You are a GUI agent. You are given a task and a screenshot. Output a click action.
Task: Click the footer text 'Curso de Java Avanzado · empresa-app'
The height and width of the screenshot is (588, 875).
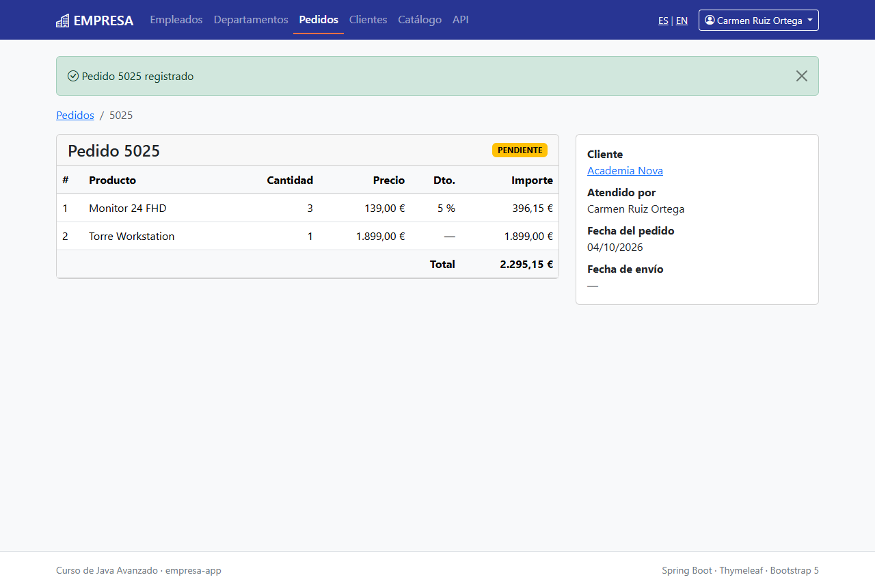click(139, 570)
